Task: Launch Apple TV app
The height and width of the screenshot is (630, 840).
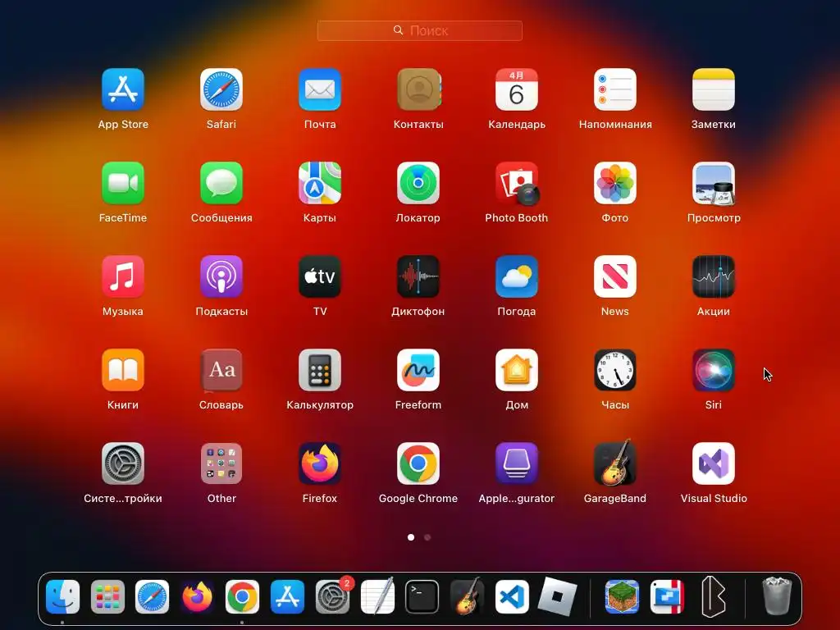Action: [320, 276]
